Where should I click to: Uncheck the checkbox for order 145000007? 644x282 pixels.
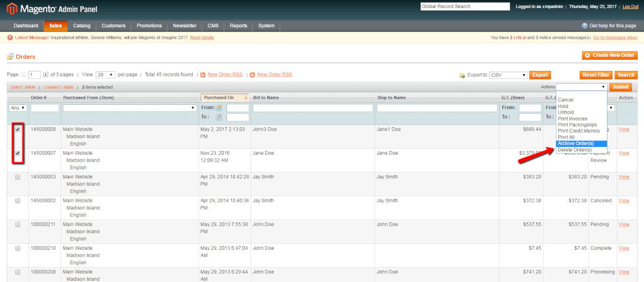18,153
